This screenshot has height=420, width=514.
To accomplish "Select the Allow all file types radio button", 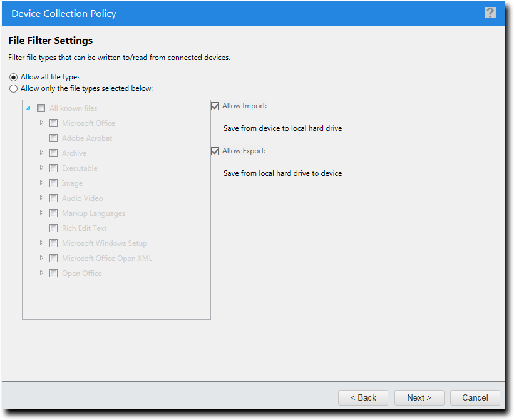I will coord(13,76).
